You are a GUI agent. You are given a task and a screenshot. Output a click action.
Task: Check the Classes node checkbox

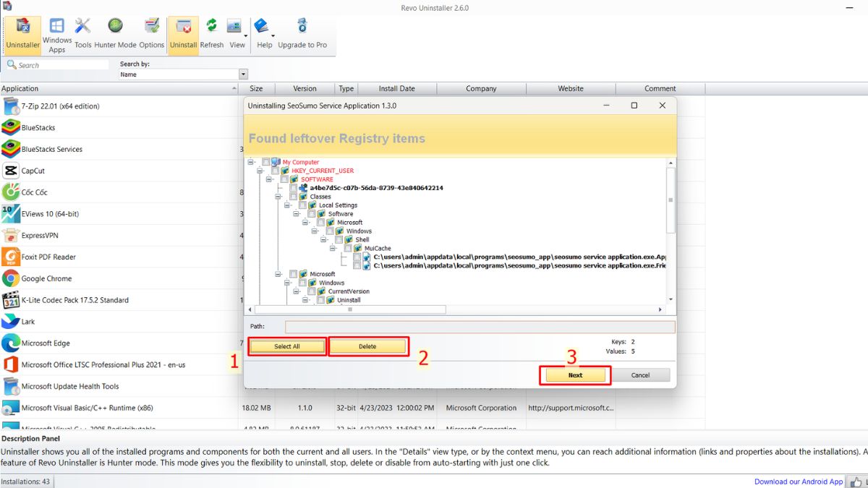click(293, 197)
